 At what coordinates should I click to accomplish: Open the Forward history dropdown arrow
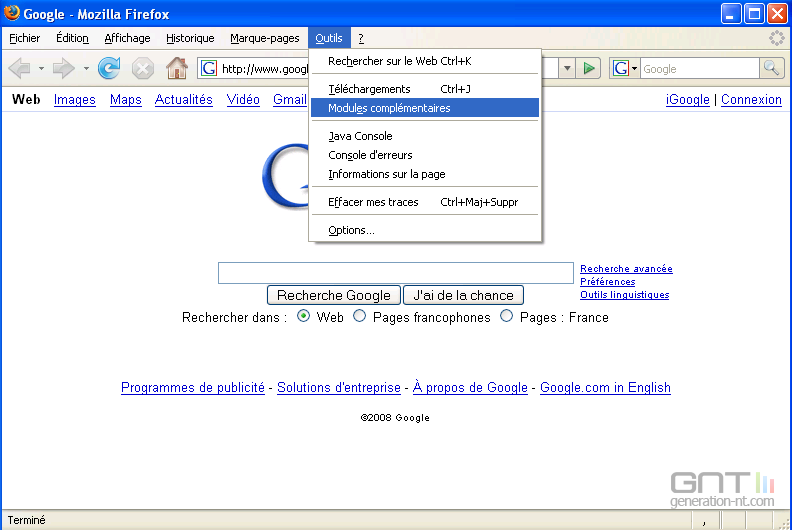coord(86,68)
